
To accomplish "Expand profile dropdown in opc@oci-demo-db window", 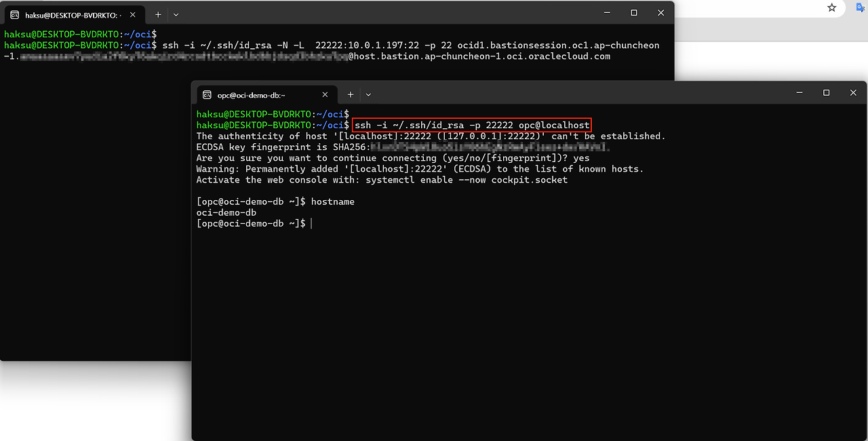I will (368, 95).
